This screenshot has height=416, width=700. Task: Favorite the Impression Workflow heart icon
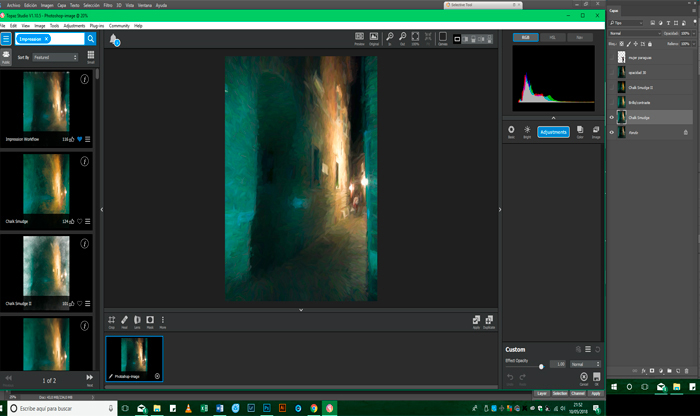click(x=80, y=138)
